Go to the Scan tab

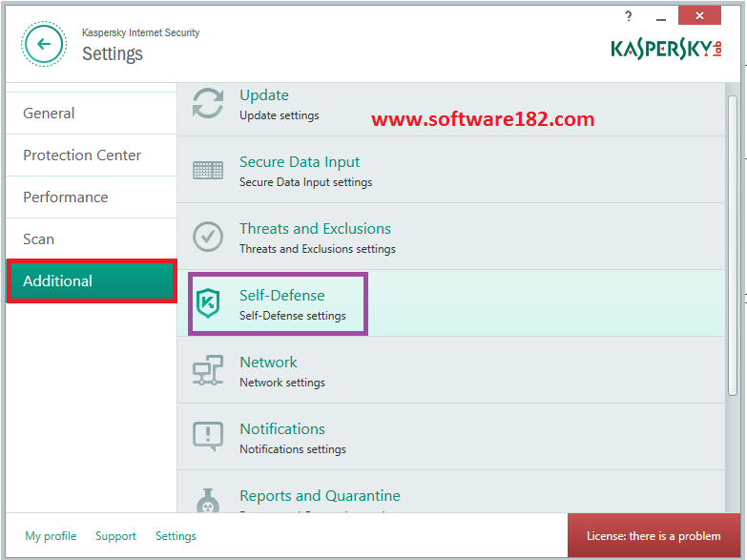pos(91,239)
